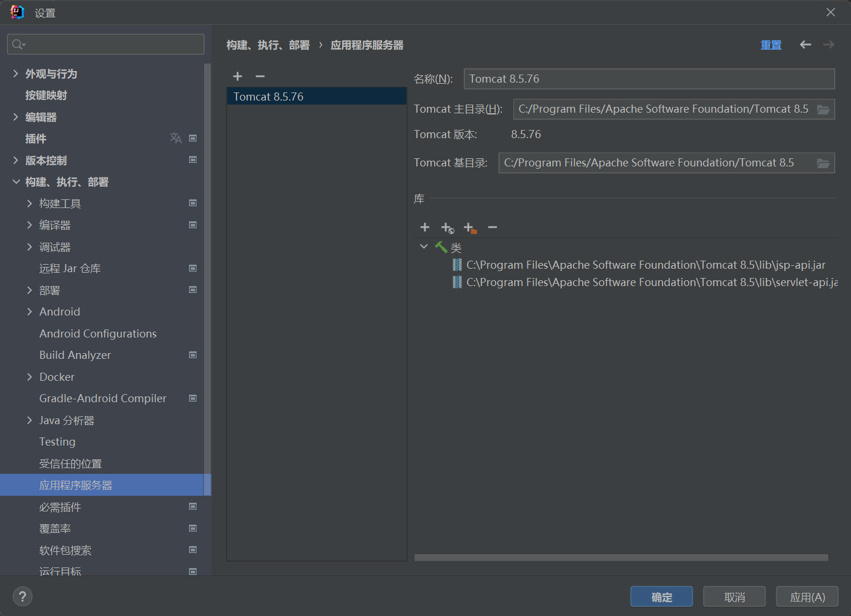
Task: Click the jar icon of jsp-api.jar
Action: tap(457, 265)
